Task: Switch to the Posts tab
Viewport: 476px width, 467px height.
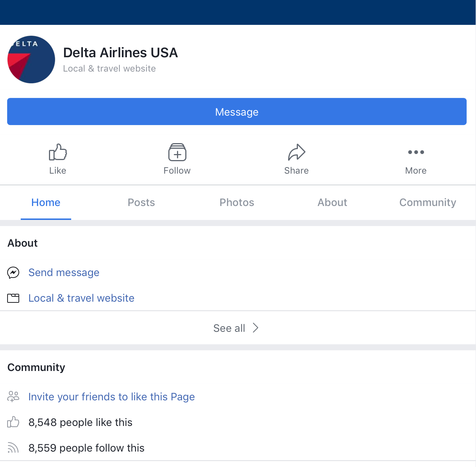Action: [x=141, y=203]
